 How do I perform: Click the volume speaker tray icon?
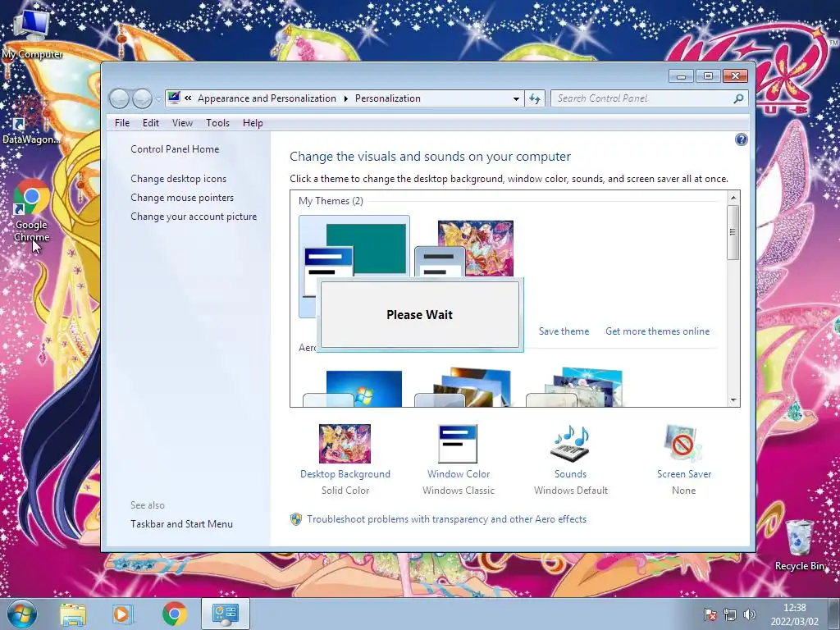(x=750, y=614)
